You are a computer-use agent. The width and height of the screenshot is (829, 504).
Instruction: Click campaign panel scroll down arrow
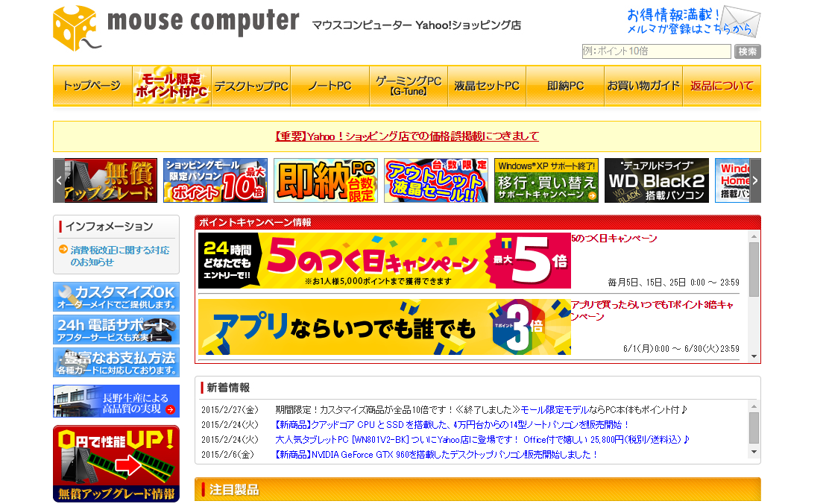tap(754, 356)
